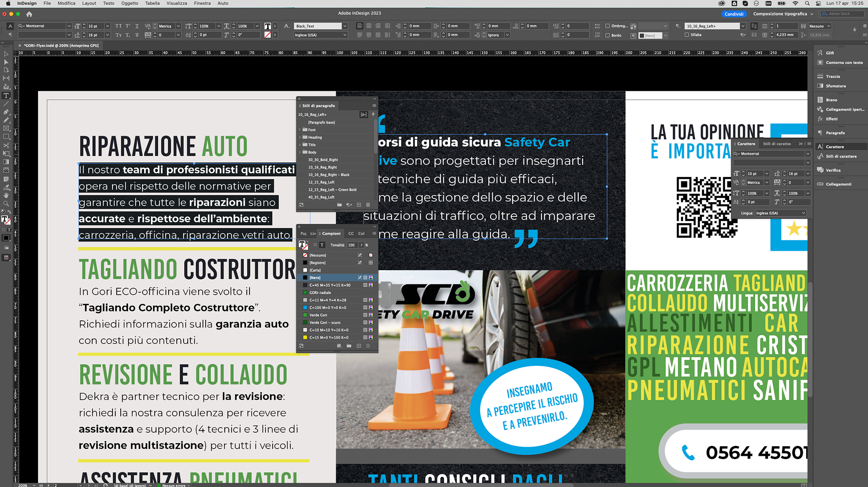Swap fill and stroke arrow
868x487 pixels.
[9, 212]
